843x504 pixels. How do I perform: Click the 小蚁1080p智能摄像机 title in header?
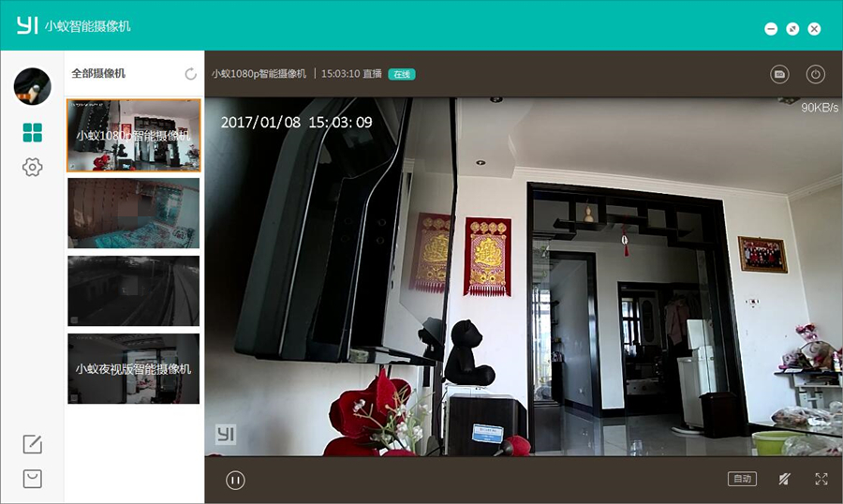[x=259, y=74]
